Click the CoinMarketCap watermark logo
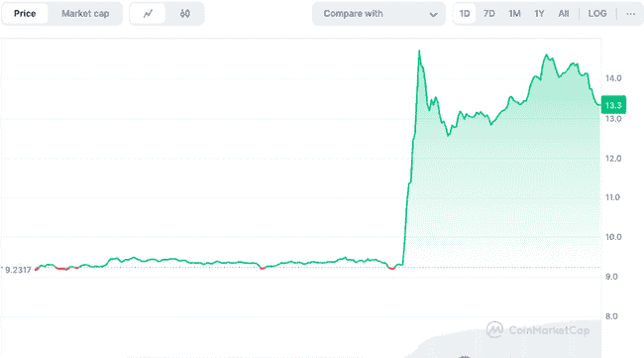Screen dimensions: 644x358 [538, 329]
